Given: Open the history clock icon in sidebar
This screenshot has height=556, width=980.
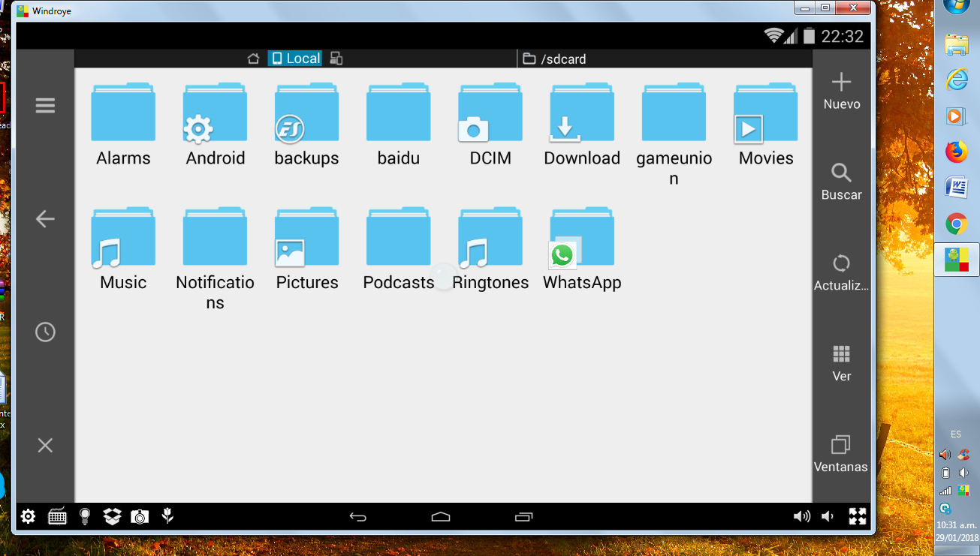Looking at the screenshot, I should tap(44, 332).
